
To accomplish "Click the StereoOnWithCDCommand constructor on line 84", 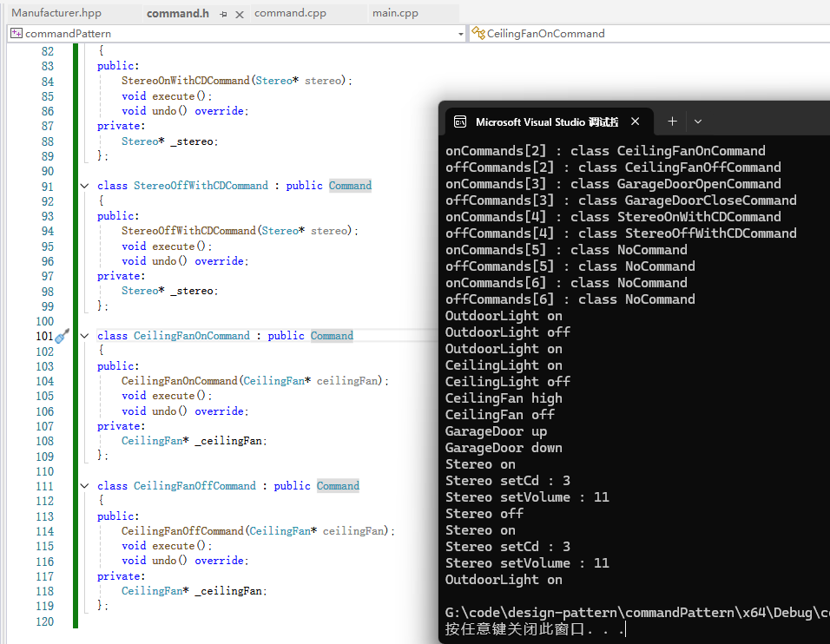I will coord(185,81).
